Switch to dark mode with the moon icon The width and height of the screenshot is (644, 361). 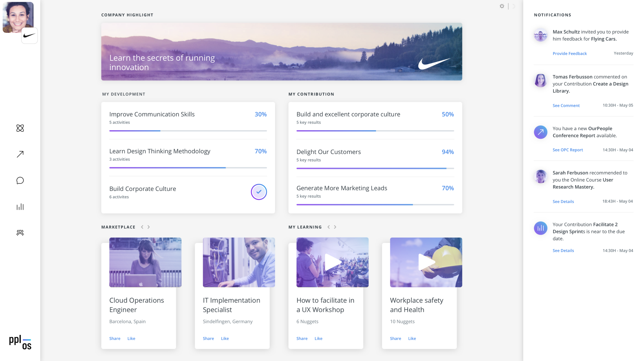pos(513,6)
